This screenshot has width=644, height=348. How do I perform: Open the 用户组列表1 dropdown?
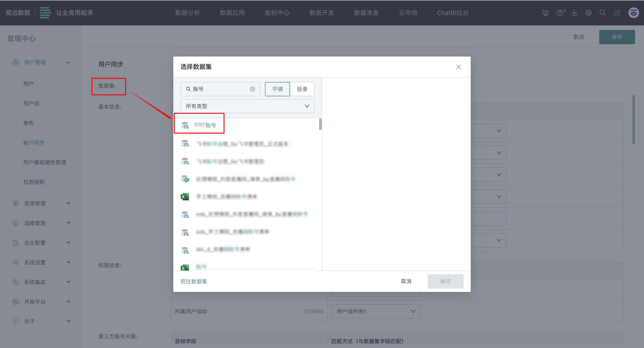(x=375, y=311)
